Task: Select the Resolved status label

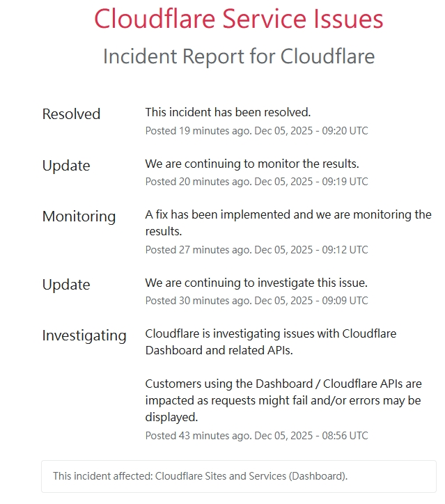Action: [71, 114]
